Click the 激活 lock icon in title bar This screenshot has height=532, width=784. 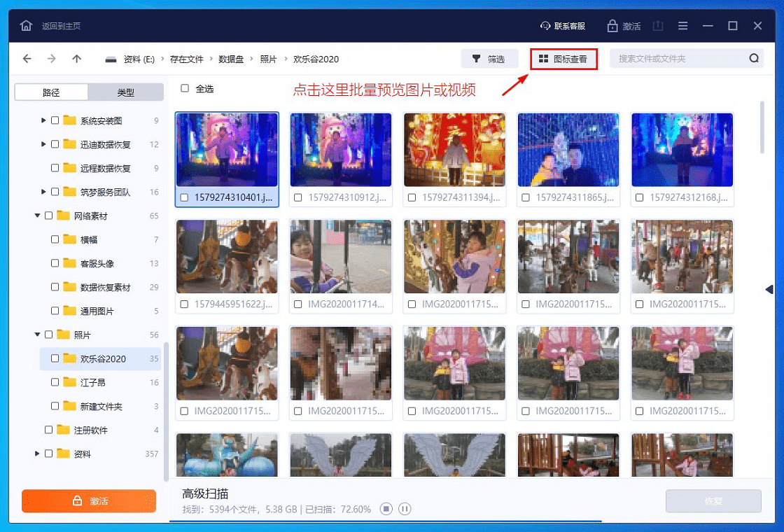613,24
